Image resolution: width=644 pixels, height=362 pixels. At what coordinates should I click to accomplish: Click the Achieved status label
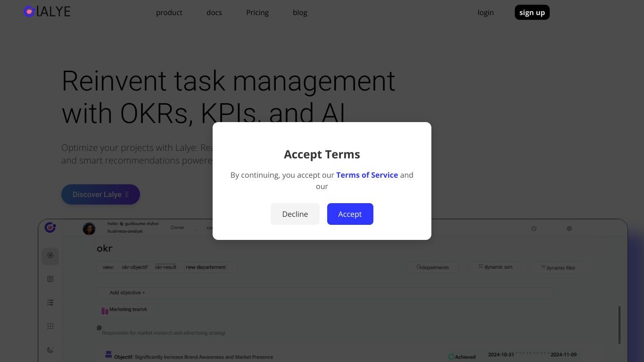[465, 357]
